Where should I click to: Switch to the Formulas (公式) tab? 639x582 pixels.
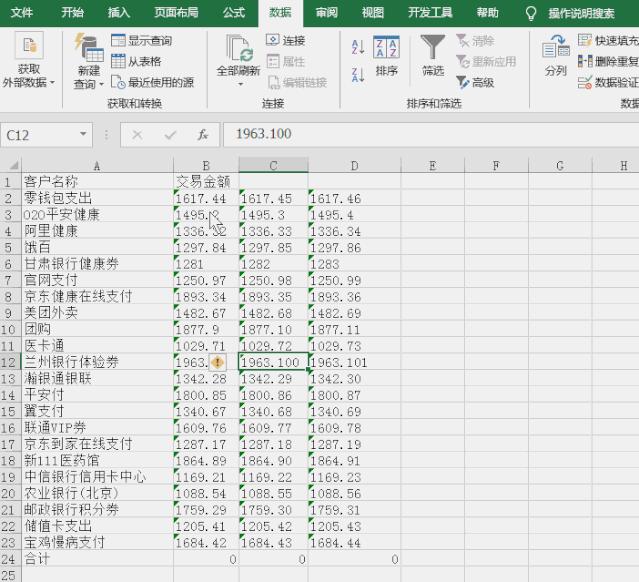[x=234, y=13]
